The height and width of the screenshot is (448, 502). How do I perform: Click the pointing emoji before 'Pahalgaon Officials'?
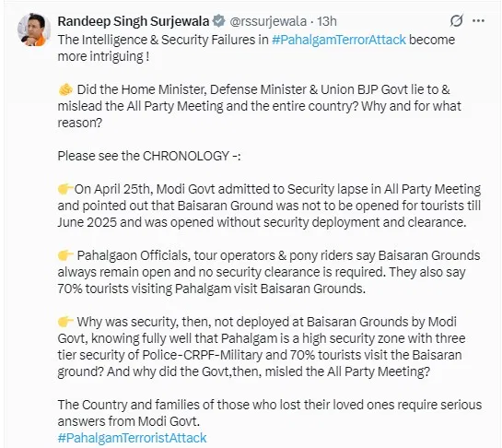[x=65, y=255]
